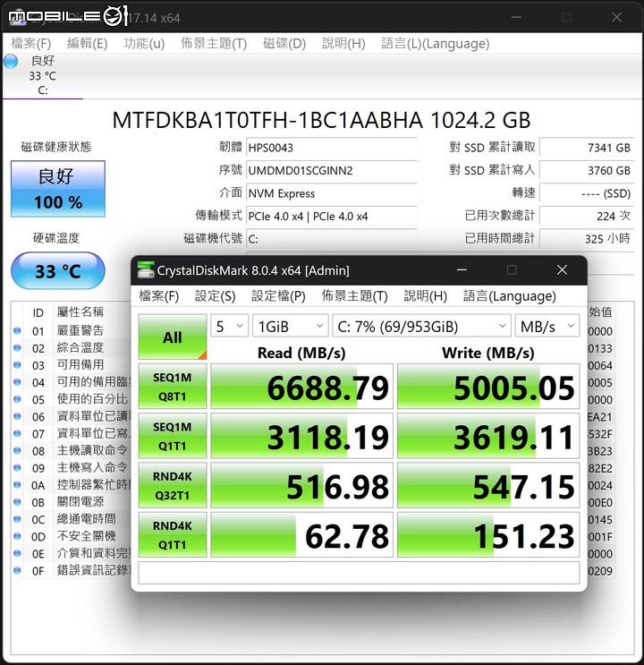Open 磁碟(D) menu in CrystalDiskInfo
The image size is (644, 665).
coord(284,43)
